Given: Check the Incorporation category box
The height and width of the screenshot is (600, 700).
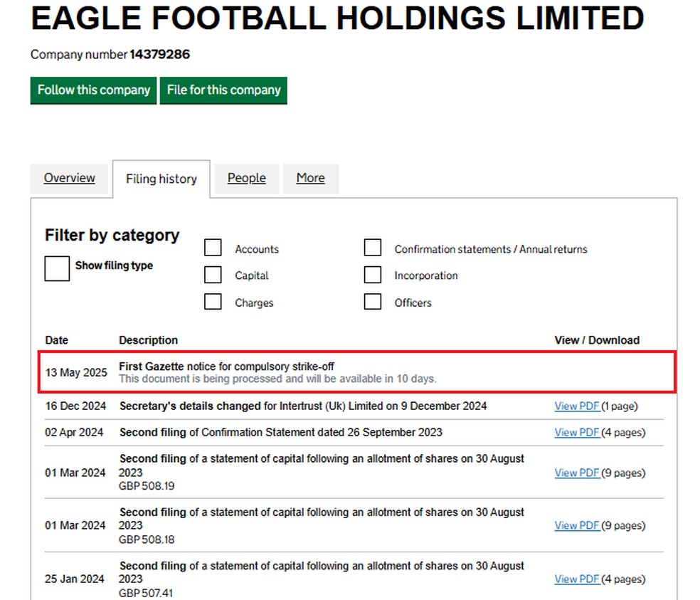Looking at the screenshot, I should pos(373,274).
